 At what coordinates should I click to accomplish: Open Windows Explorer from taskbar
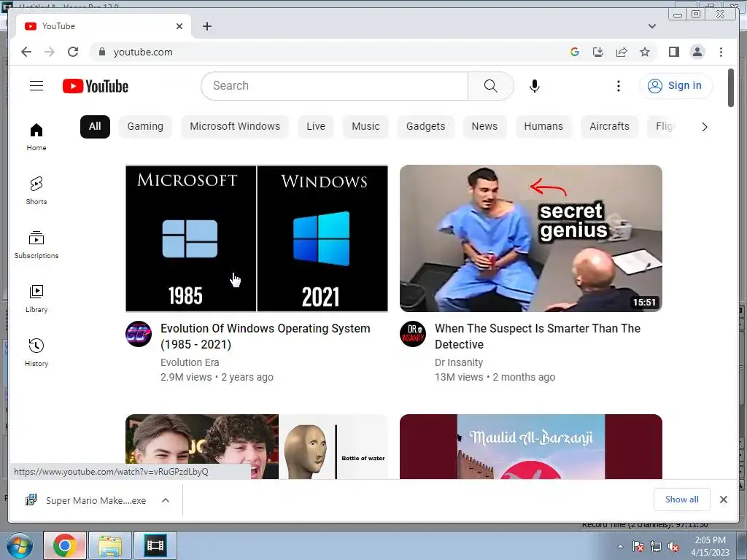click(110, 545)
